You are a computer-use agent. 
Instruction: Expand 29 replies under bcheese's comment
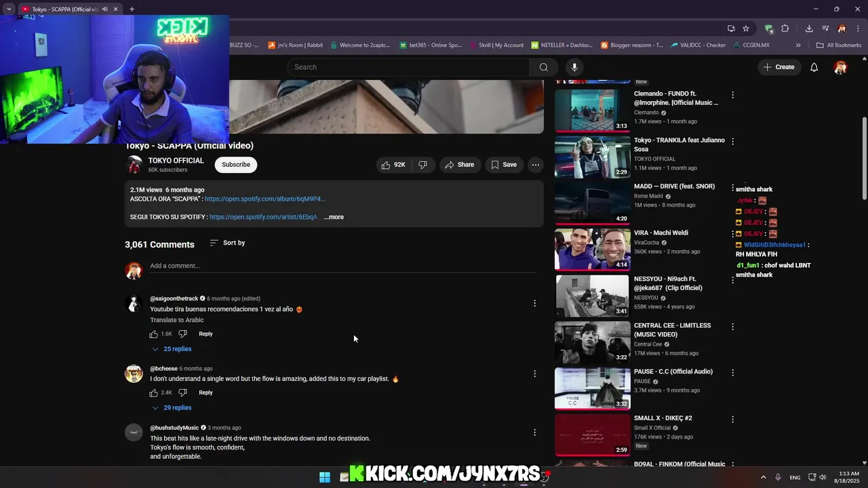[x=172, y=408]
